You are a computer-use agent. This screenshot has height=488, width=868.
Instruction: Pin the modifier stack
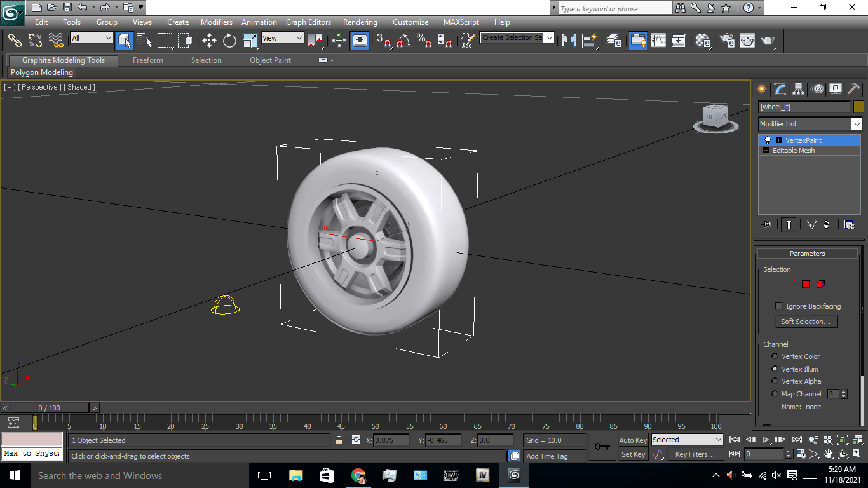coord(767,224)
